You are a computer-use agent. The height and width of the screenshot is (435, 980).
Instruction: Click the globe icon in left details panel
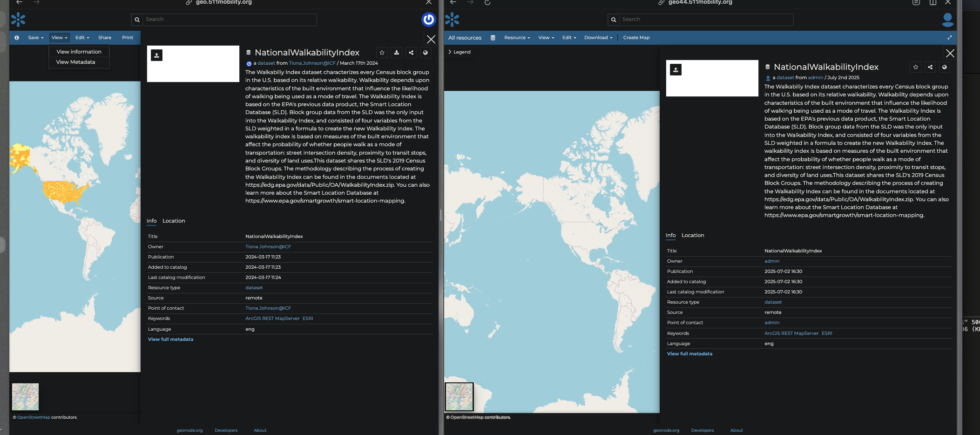click(425, 53)
